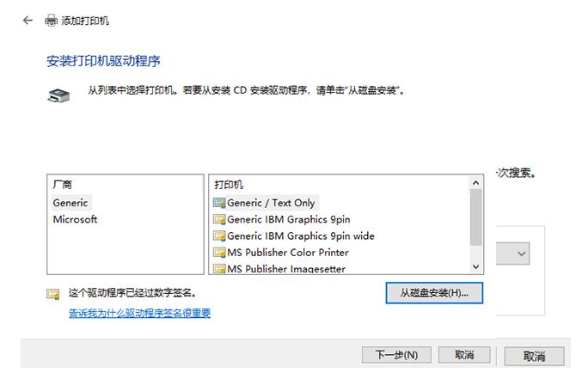The height and width of the screenshot is (385, 588).
Task: Open the 告诉我为什么驱动程序签名很重要 link
Action: coord(139,313)
